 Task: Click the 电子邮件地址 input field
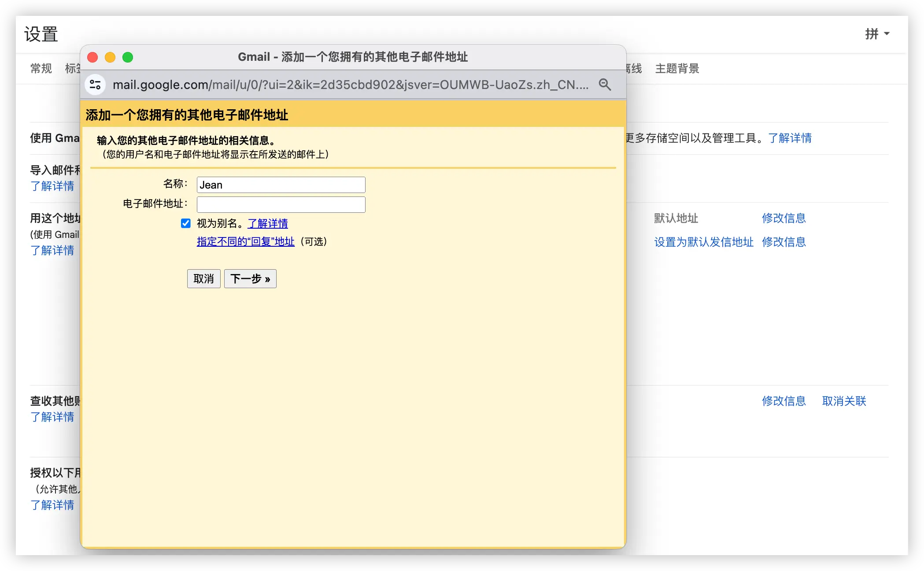pyautogui.click(x=281, y=203)
